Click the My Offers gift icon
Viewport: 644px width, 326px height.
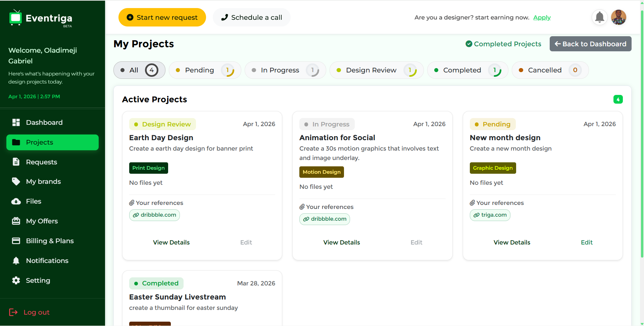click(16, 221)
